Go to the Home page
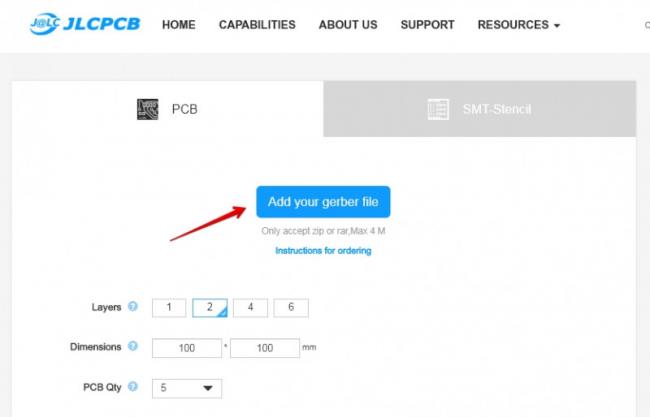This screenshot has height=417, width=650. 178,25
